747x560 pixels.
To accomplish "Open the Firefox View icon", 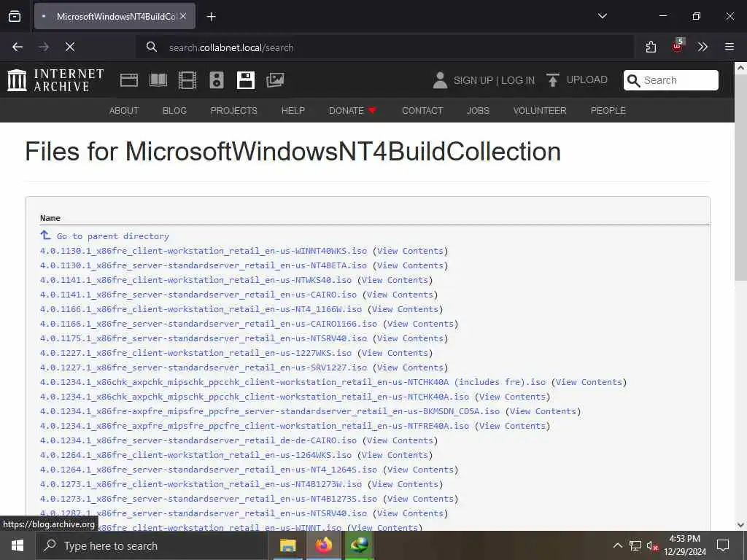I will click(x=15, y=16).
